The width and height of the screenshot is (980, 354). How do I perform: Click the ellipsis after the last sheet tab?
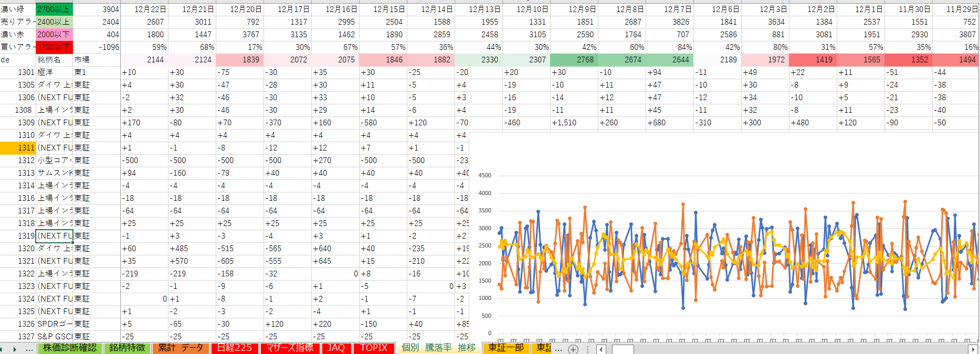559,349
